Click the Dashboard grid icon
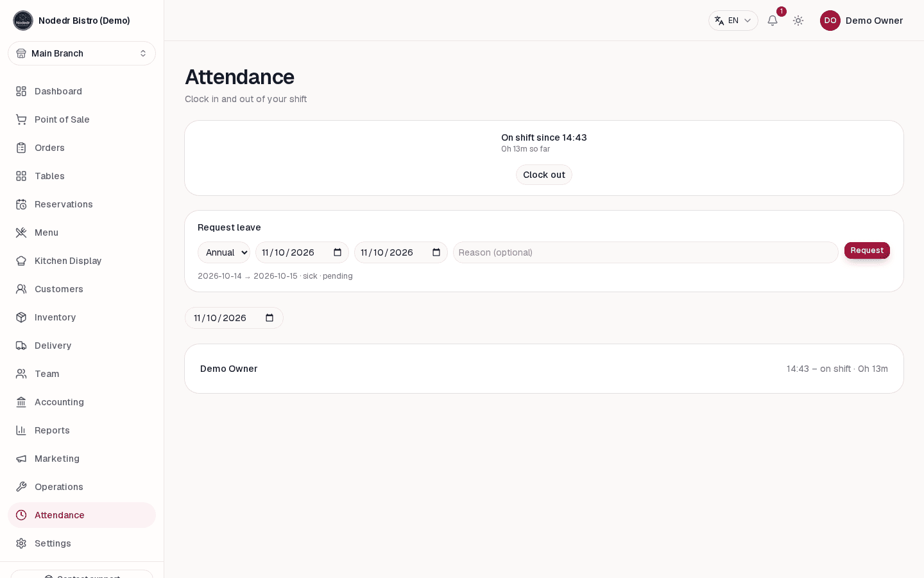This screenshot has height=578, width=924. click(21, 91)
